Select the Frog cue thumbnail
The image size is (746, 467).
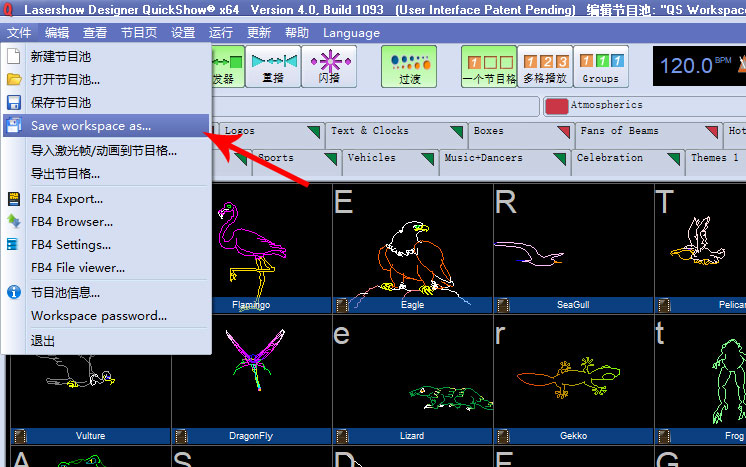tap(700, 380)
